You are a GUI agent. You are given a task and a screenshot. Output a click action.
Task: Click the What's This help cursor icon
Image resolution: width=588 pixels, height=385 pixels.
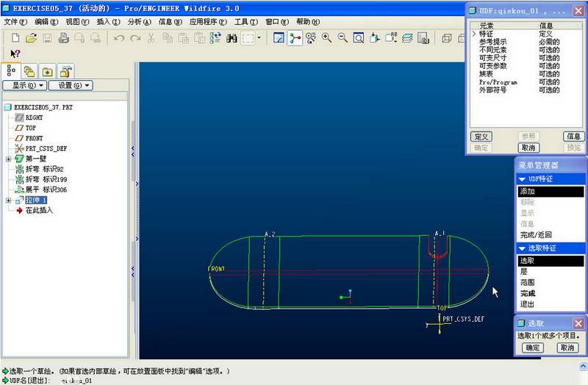click(15, 54)
